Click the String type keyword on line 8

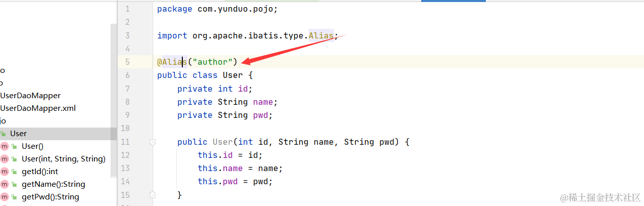(233, 102)
